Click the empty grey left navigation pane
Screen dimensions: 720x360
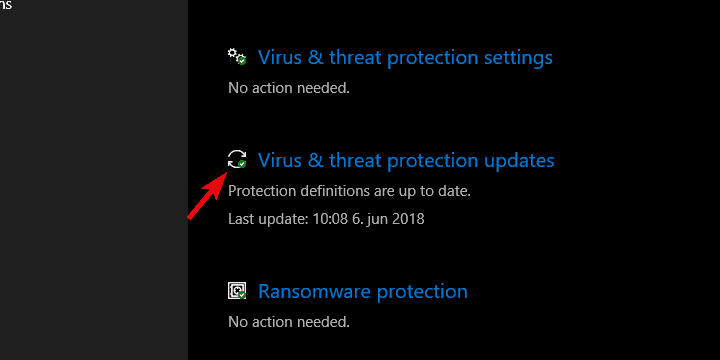(94, 184)
